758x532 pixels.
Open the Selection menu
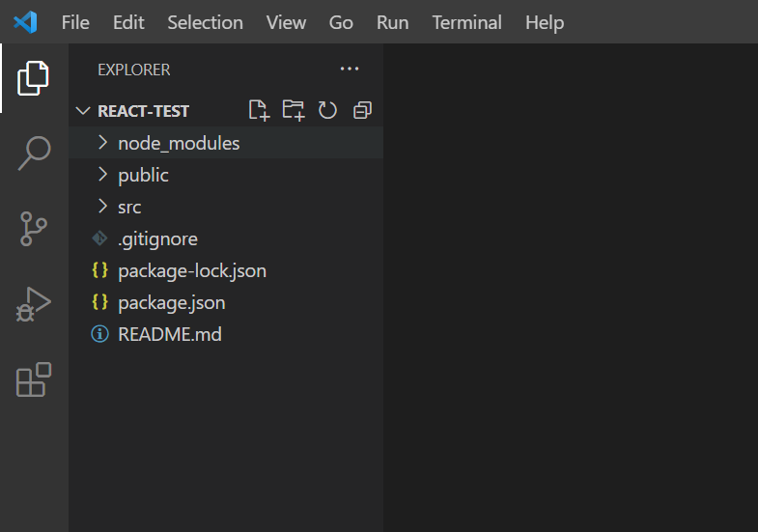click(x=206, y=22)
